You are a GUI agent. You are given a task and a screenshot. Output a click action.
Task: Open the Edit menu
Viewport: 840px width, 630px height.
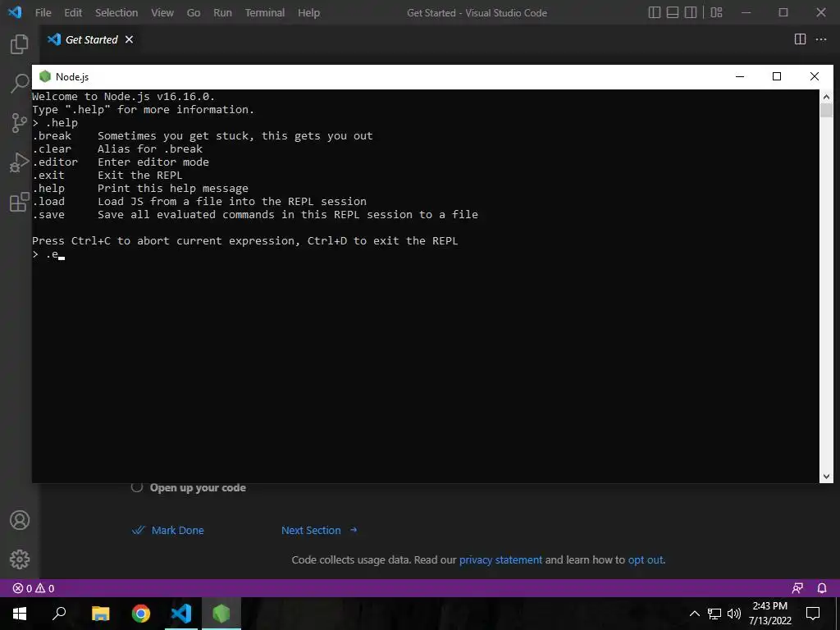point(73,12)
